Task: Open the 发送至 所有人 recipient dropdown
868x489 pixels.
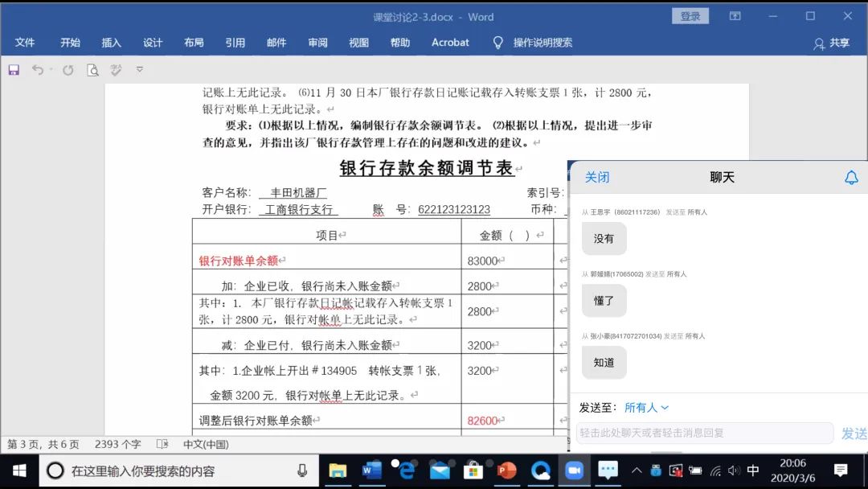Action: coord(646,408)
